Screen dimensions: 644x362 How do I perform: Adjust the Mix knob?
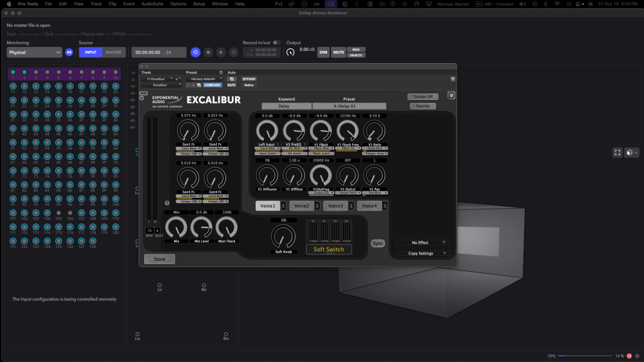(x=176, y=226)
